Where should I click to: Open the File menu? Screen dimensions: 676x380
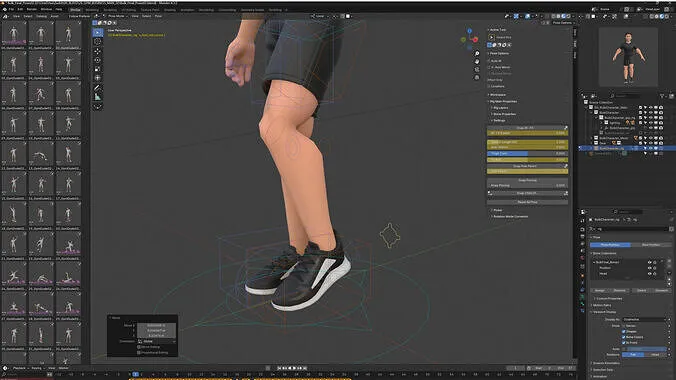[x=12, y=9]
